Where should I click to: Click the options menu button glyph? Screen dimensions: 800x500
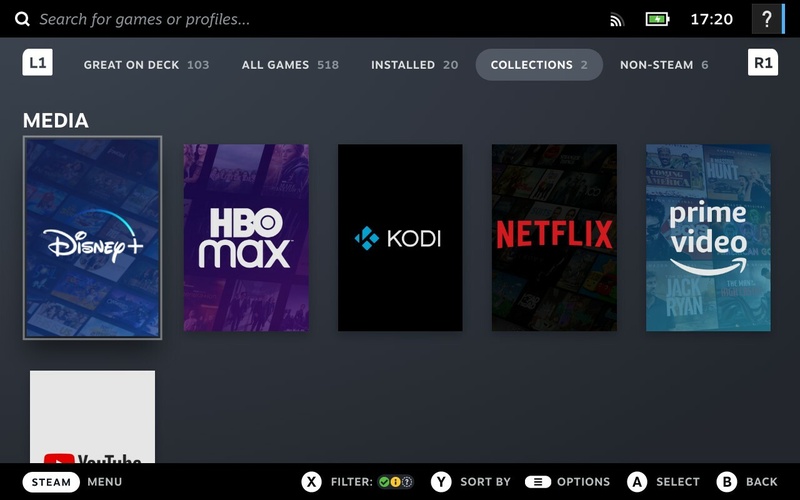tap(538, 482)
